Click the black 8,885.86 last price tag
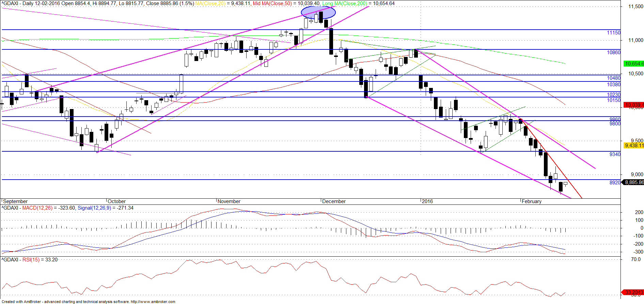The height and width of the screenshot is (304, 644). [633, 182]
